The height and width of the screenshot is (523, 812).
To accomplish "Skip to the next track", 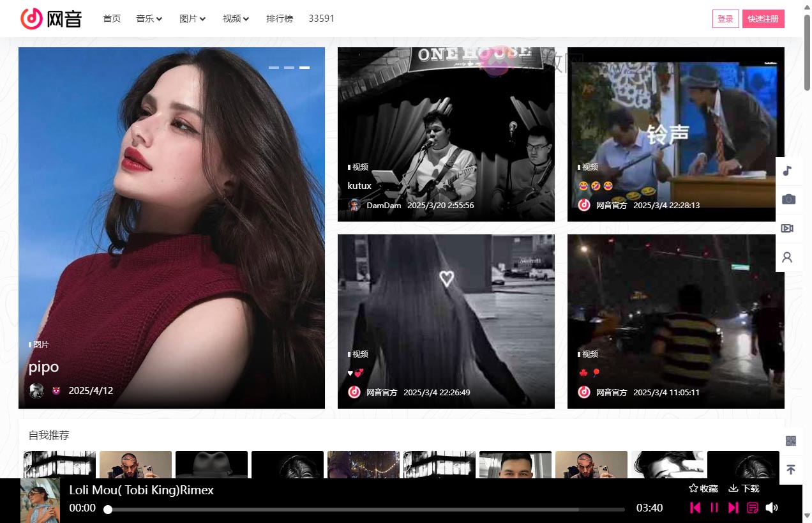I will (733, 508).
